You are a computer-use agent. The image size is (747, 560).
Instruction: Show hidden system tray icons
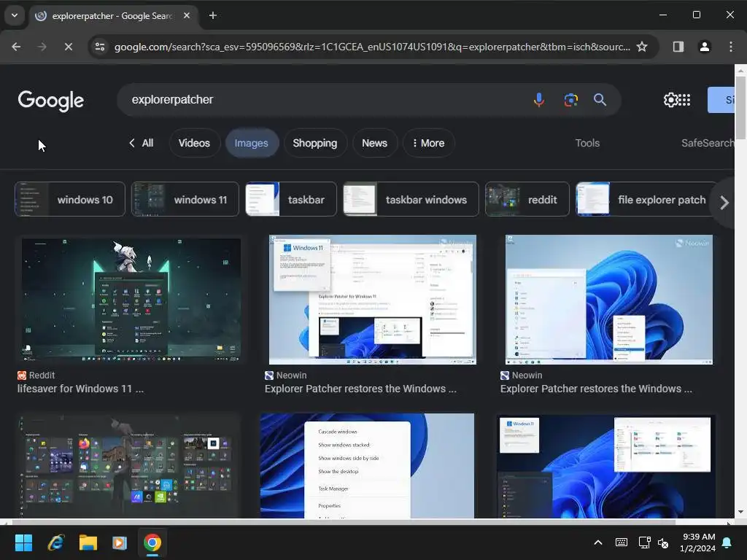598,542
